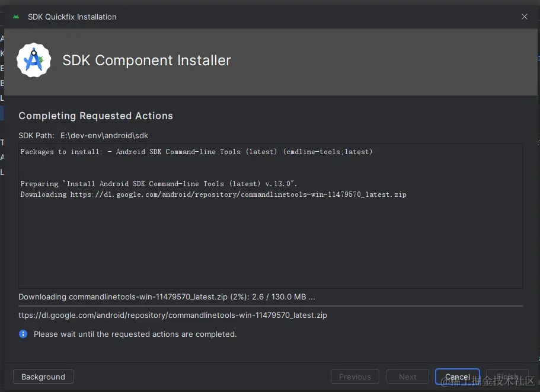
Task: Click the green Android logo before SDK Quickfix Installation
Action: tap(15, 17)
